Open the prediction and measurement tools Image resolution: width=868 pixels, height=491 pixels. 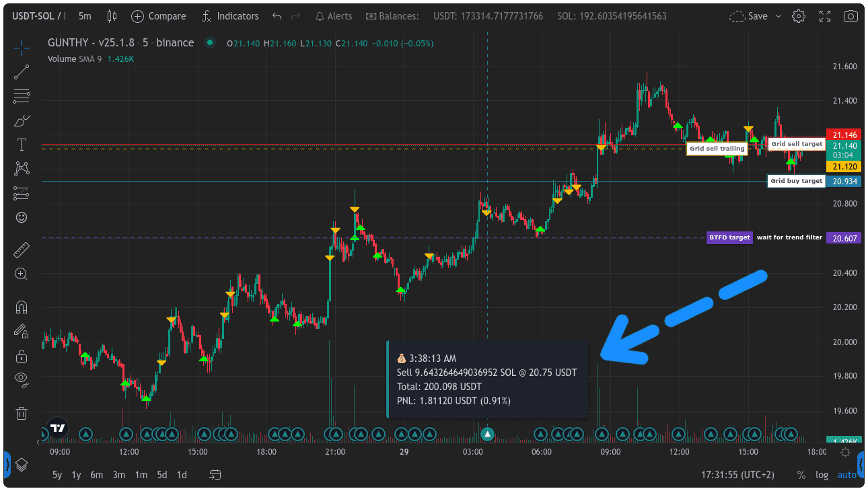click(x=22, y=193)
